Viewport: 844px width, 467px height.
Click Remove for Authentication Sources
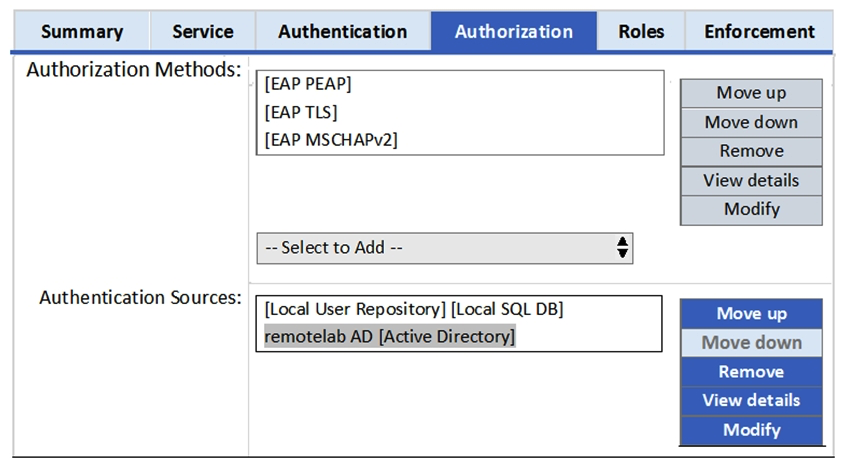point(751,372)
